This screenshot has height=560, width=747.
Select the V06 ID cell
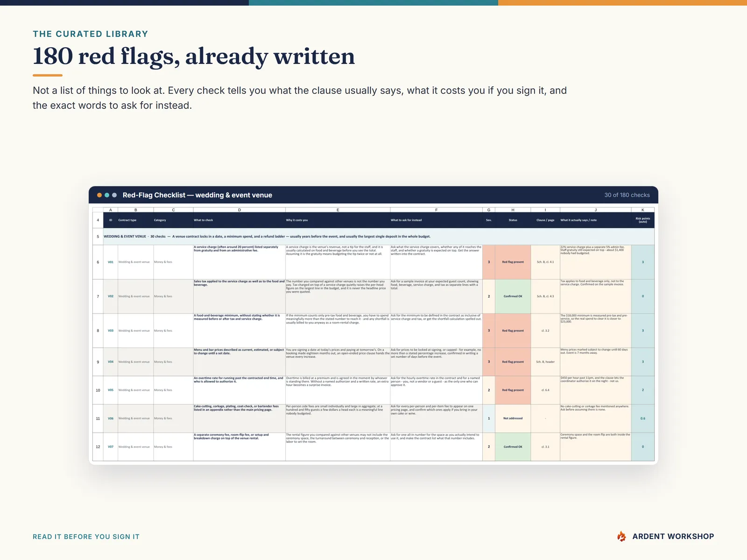coord(111,419)
